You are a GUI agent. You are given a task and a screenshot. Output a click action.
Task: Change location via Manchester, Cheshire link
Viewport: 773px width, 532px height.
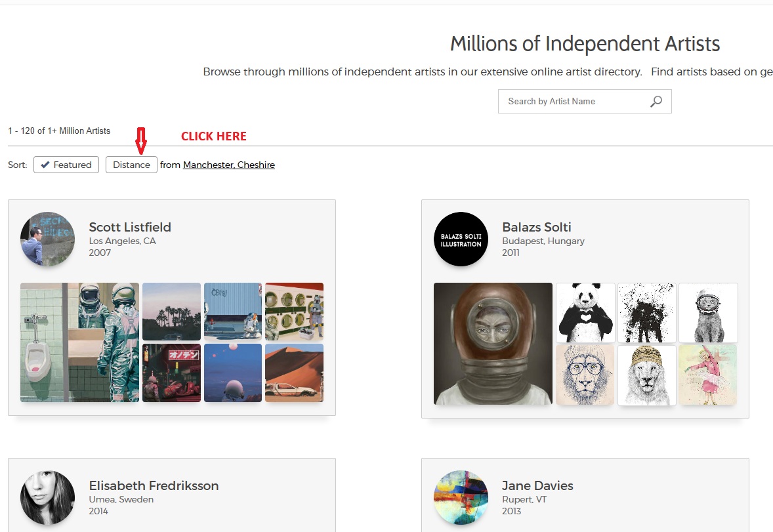click(229, 165)
